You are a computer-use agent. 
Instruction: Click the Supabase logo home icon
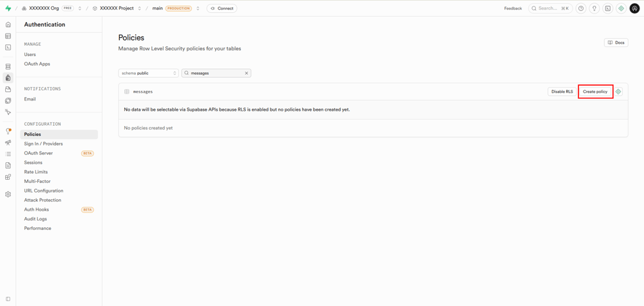point(8,8)
